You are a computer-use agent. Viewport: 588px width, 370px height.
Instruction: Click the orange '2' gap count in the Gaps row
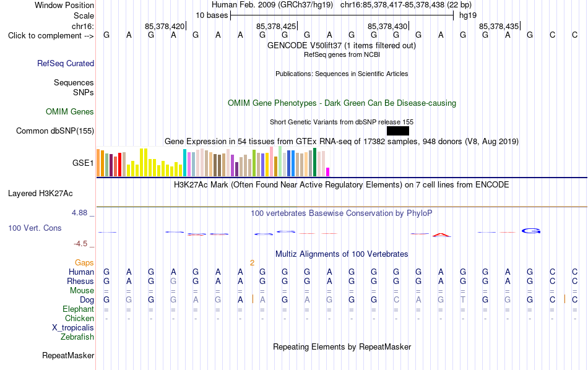point(252,263)
